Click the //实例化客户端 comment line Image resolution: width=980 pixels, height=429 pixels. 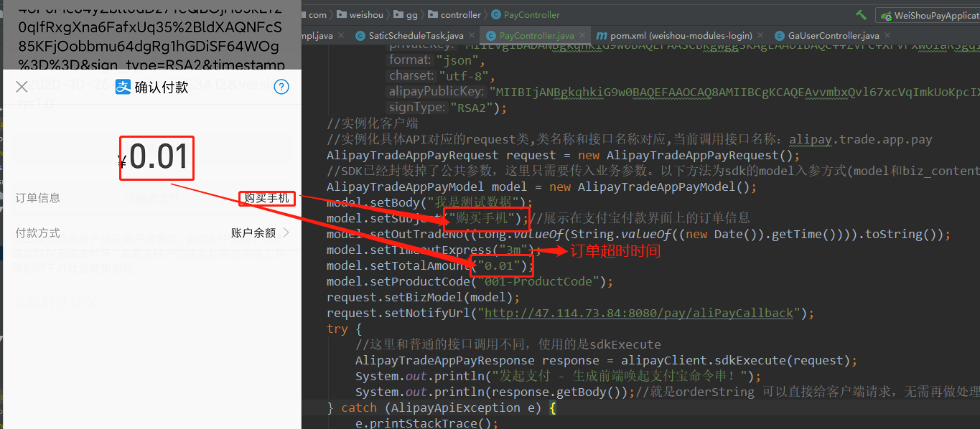point(373,123)
